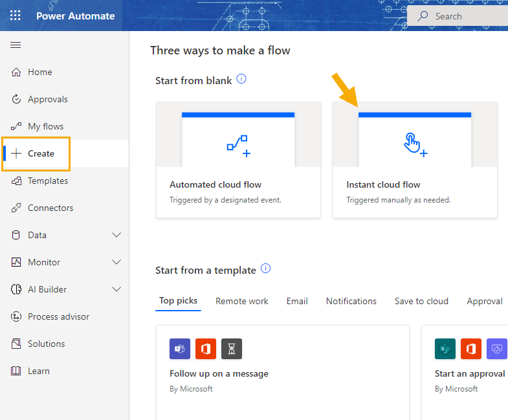Choose Automated cloud flow title

point(215,184)
